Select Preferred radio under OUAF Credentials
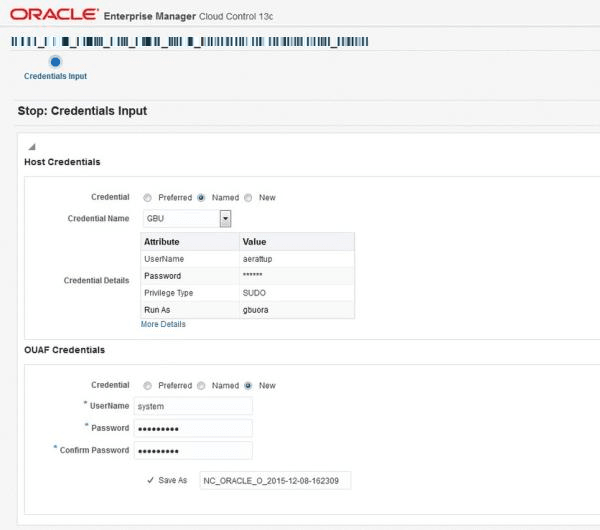This screenshot has height=530, width=600. pos(147,386)
